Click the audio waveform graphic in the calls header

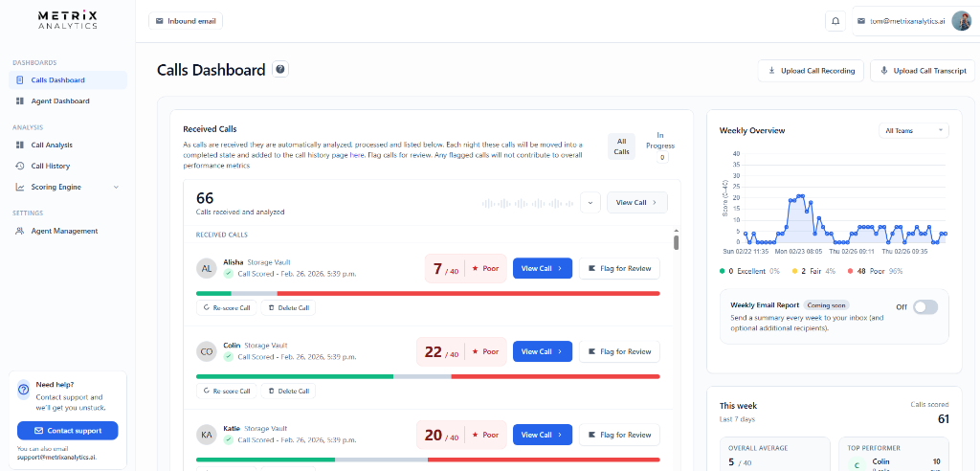(527, 203)
